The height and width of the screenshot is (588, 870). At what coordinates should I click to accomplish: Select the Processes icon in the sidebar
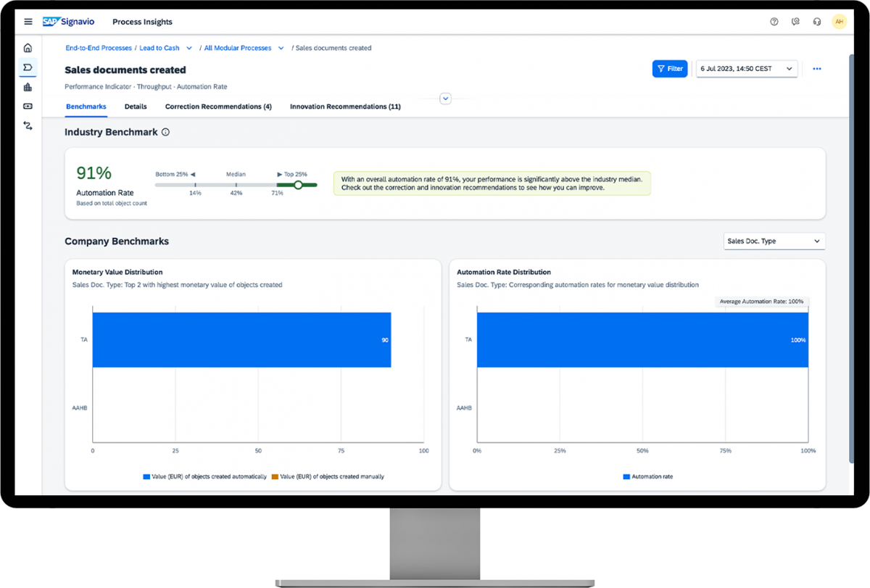click(x=28, y=67)
